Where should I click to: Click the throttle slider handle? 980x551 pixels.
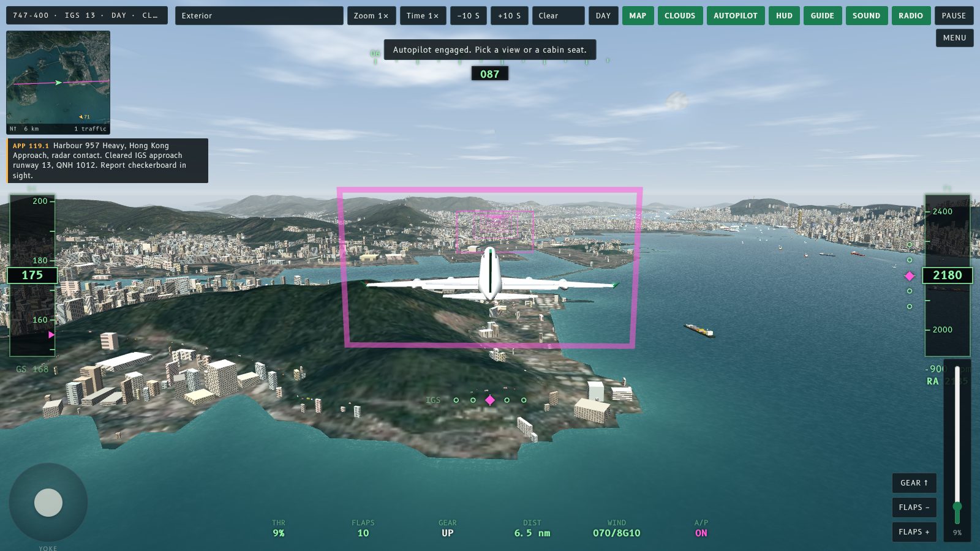point(957,507)
